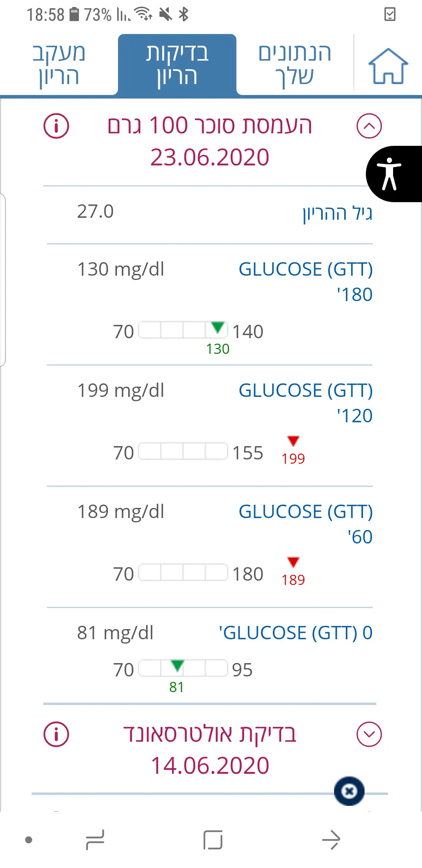Tap the Android back arrow
The image size is (422, 868).
pos(331,840)
